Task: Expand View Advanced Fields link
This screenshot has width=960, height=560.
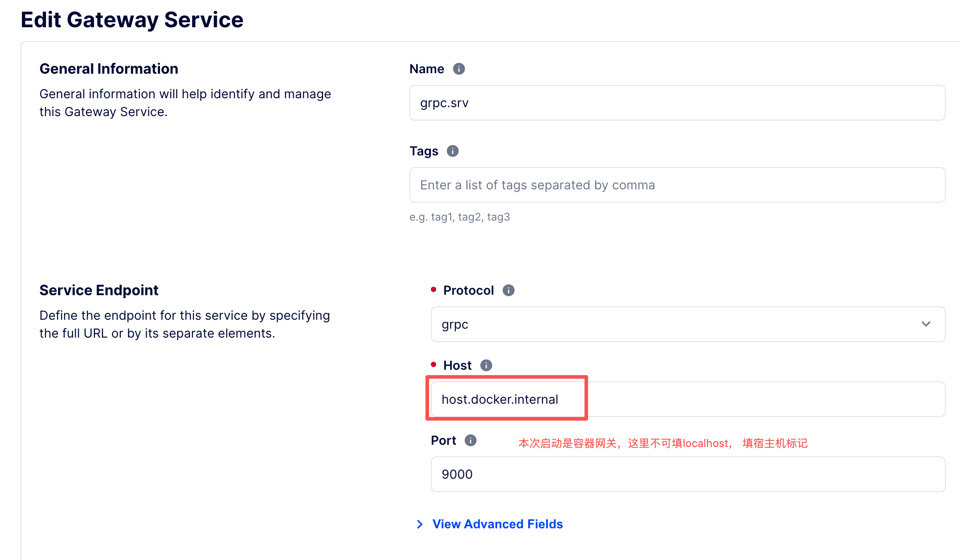Action: pos(497,524)
